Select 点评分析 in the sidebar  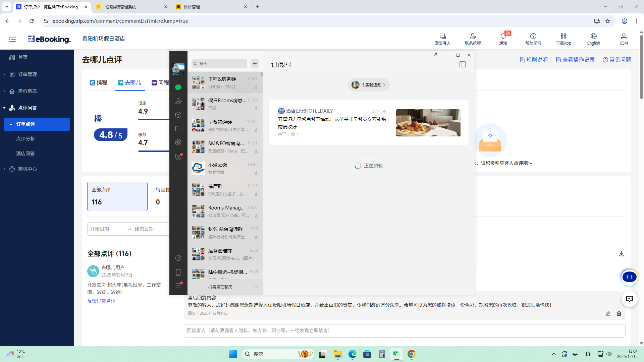[25, 139]
